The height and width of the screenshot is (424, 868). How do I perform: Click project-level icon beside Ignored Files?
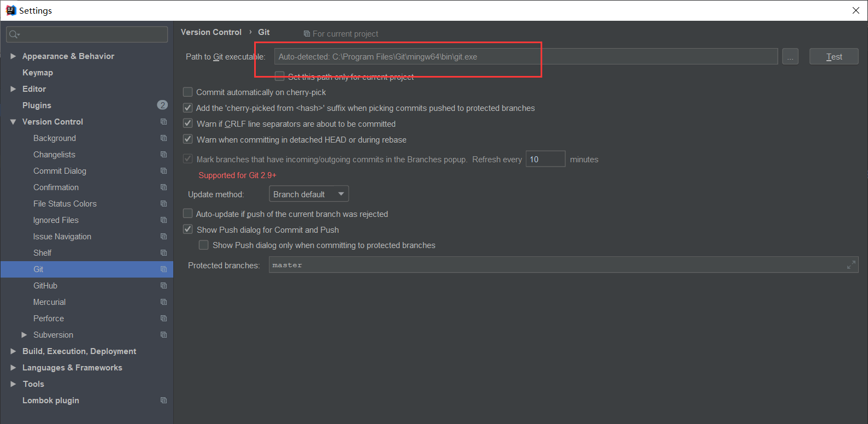[163, 220]
